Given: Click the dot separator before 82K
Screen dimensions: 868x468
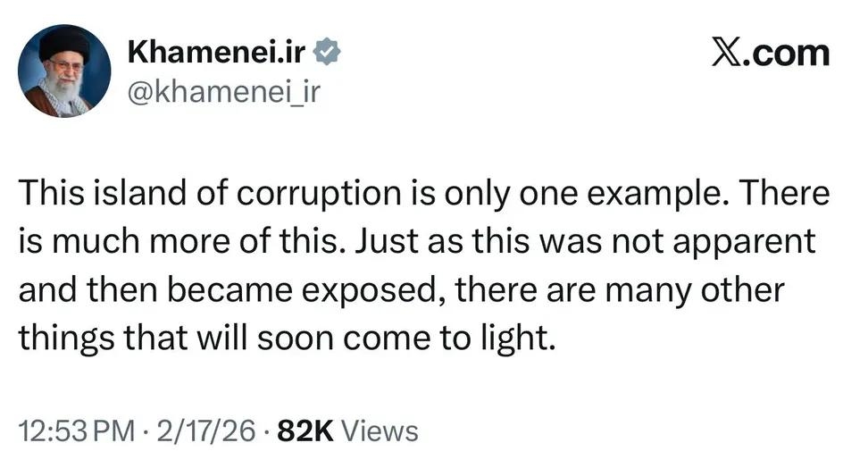Looking at the screenshot, I should (265, 432).
